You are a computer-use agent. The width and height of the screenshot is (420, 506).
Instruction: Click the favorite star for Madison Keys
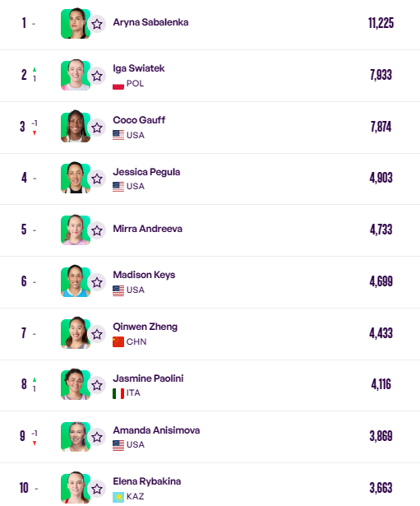(x=97, y=283)
